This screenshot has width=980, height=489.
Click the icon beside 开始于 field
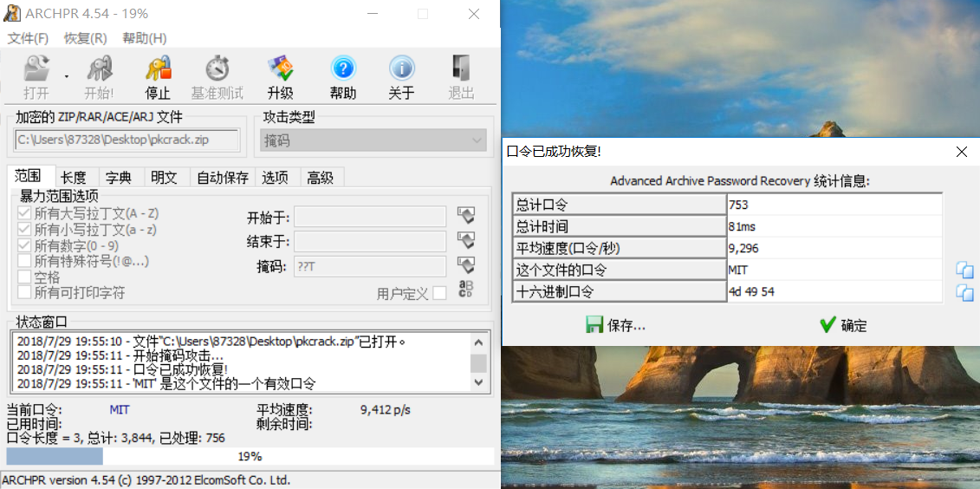tap(465, 217)
